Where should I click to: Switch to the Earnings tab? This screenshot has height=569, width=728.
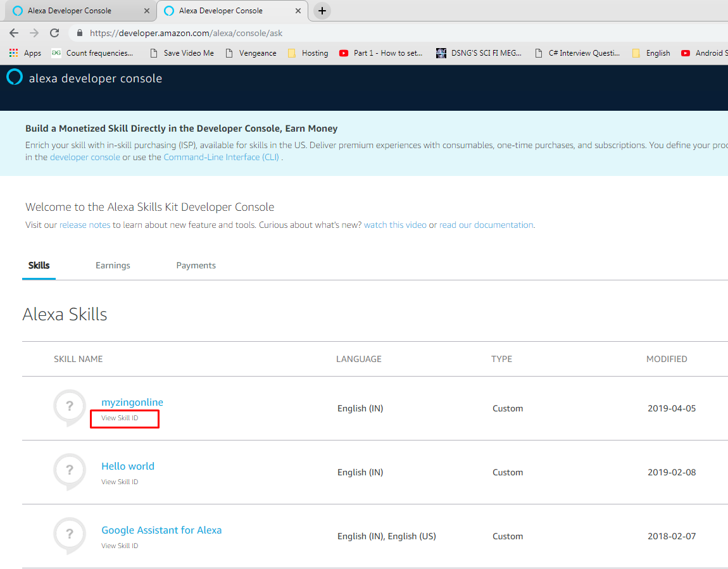pyautogui.click(x=113, y=265)
